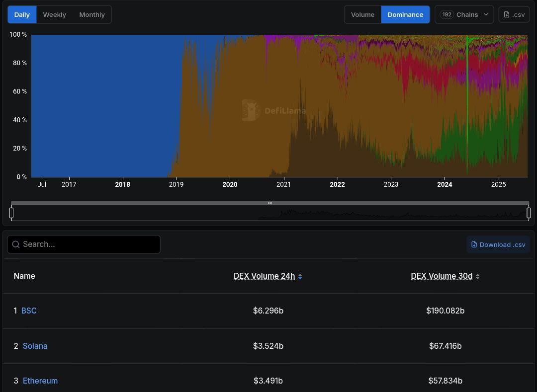
Task: Switch chart to Monthly interval
Action: tap(92, 15)
